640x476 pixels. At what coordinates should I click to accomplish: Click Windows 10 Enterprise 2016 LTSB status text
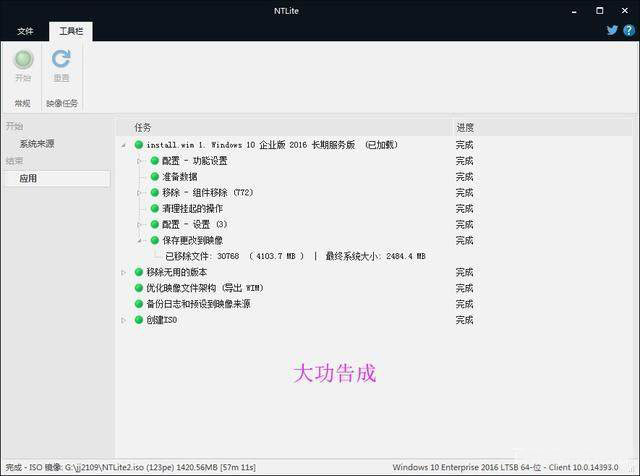[x=505, y=467]
